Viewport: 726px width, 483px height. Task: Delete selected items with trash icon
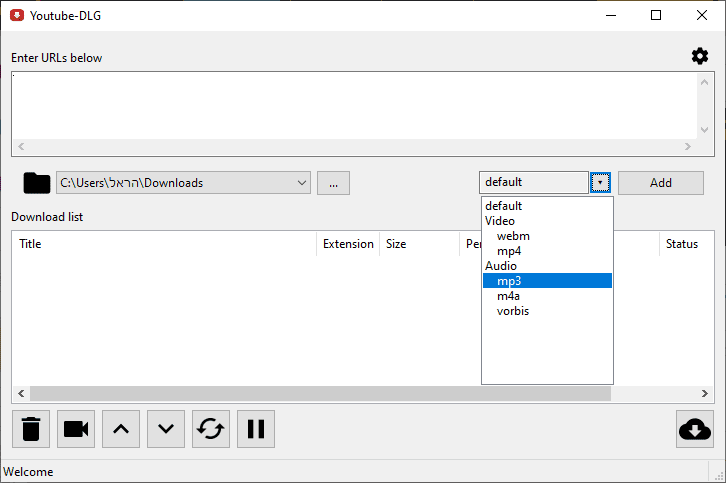click(31, 429)
